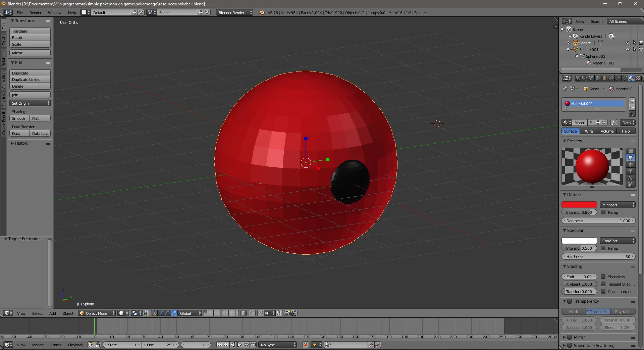644x350 pixels.
Task: Open the Texture properties tab icon
Action: 638,78
